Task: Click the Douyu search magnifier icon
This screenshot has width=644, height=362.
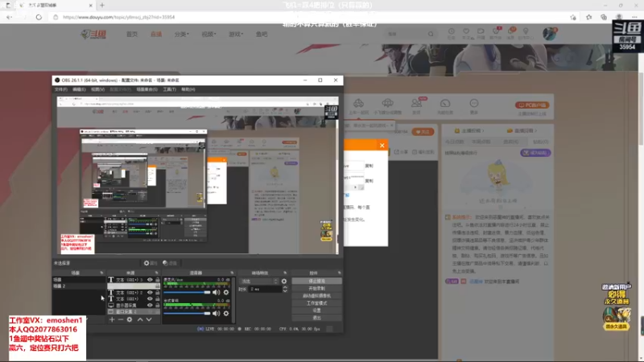Action: click(x=431, y=34)
